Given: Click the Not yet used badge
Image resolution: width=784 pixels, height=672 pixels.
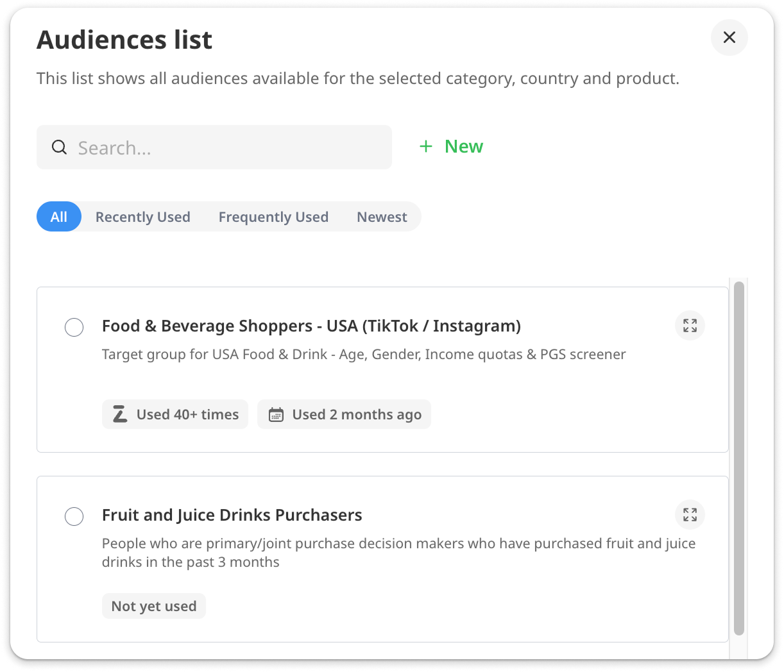Looking at the screenshot, I should [x=154, y=606].
